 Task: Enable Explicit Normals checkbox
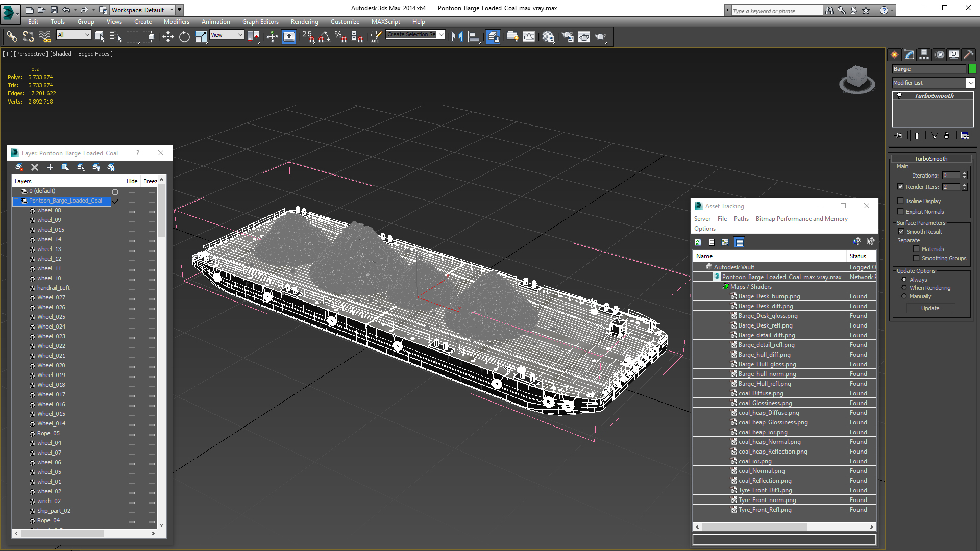coord(901,212)
